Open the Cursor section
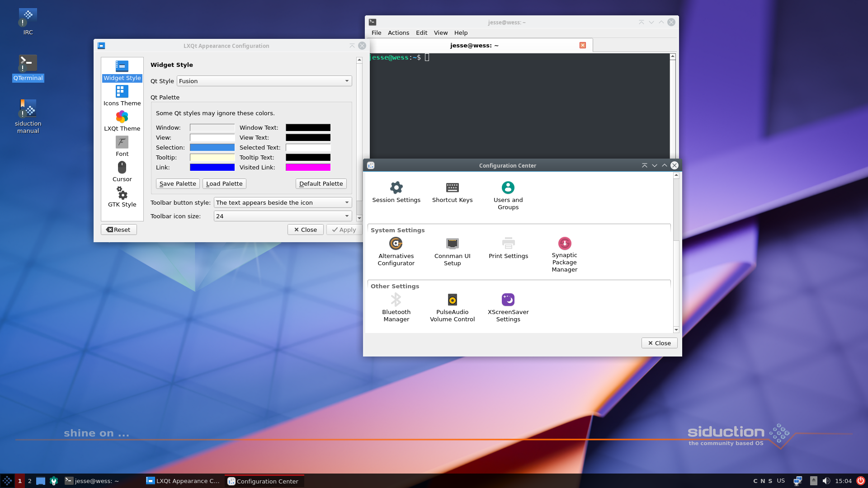This screenshot has width=868, height=488. [x=122, y=172]
